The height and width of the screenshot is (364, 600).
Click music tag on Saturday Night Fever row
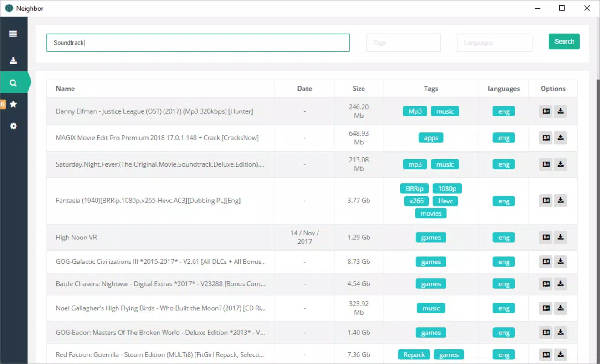[445, 164]
